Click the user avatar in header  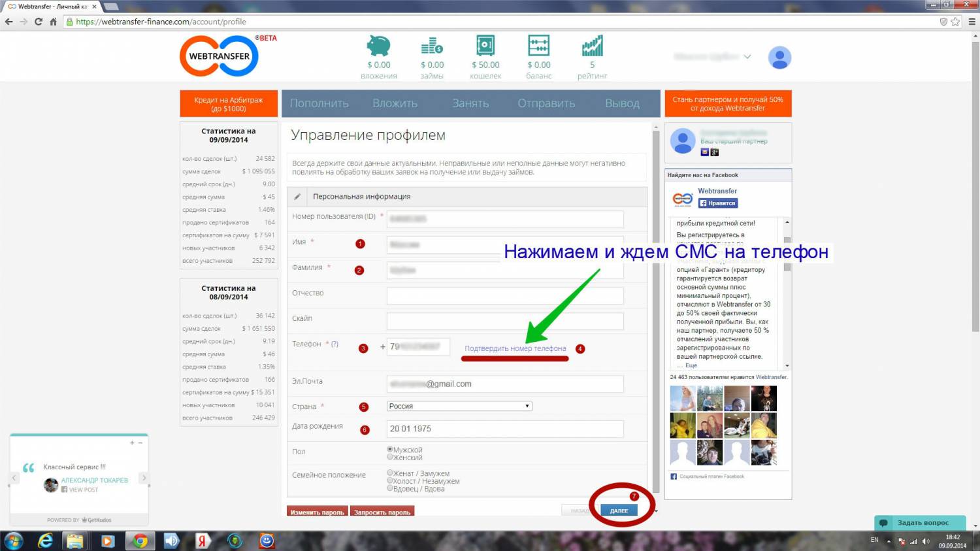pos(779,58)
